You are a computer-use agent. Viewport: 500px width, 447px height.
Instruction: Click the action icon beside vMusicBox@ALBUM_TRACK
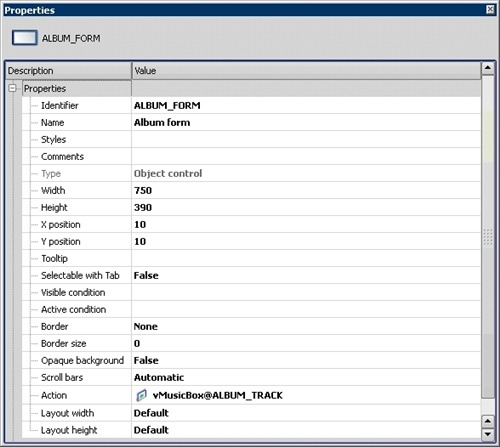pos(142,395)
